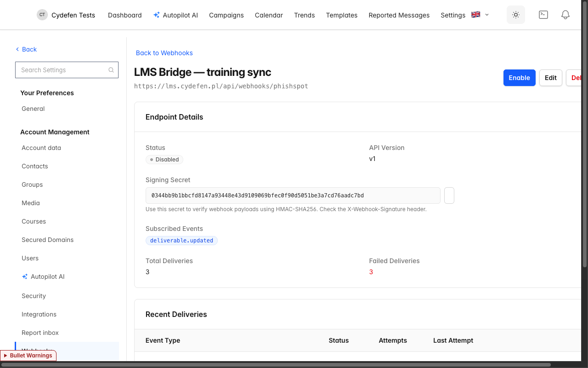Copy the signing secret with the copy button

[449, 195]
